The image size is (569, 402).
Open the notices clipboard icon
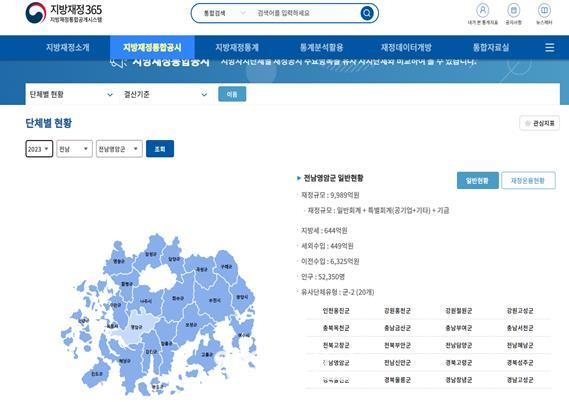(513, 10)
